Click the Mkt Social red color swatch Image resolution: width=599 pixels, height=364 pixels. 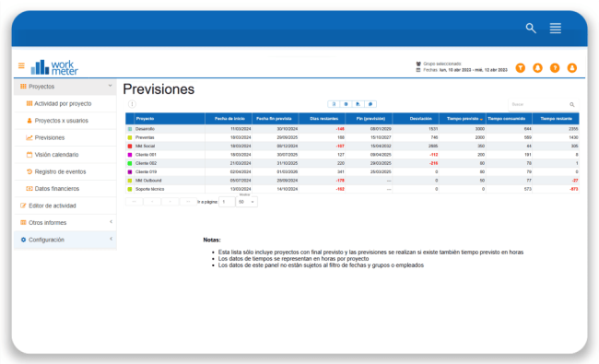click(x=130, y=146)
